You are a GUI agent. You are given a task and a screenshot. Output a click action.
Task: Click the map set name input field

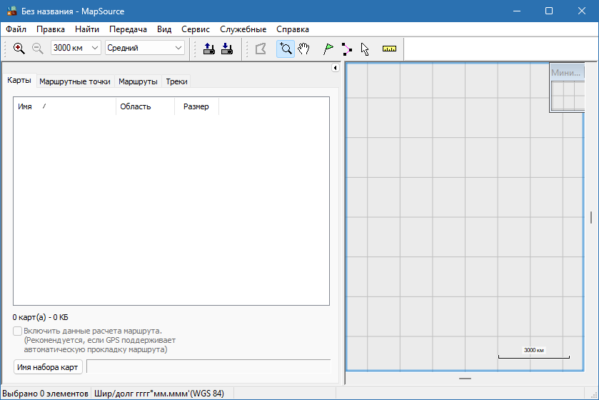pos(209,367)
